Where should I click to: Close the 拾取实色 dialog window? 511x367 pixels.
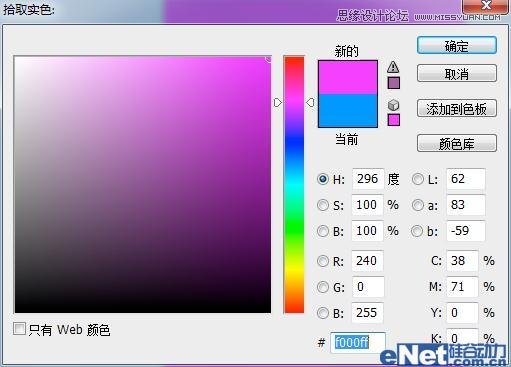coord(486,6)
